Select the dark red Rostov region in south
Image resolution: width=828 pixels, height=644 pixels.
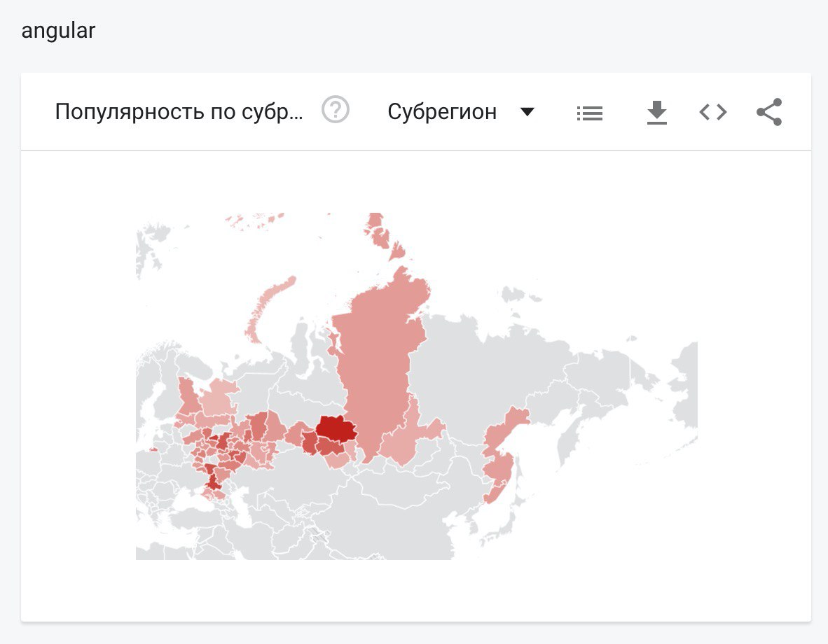tap(212, 479)
